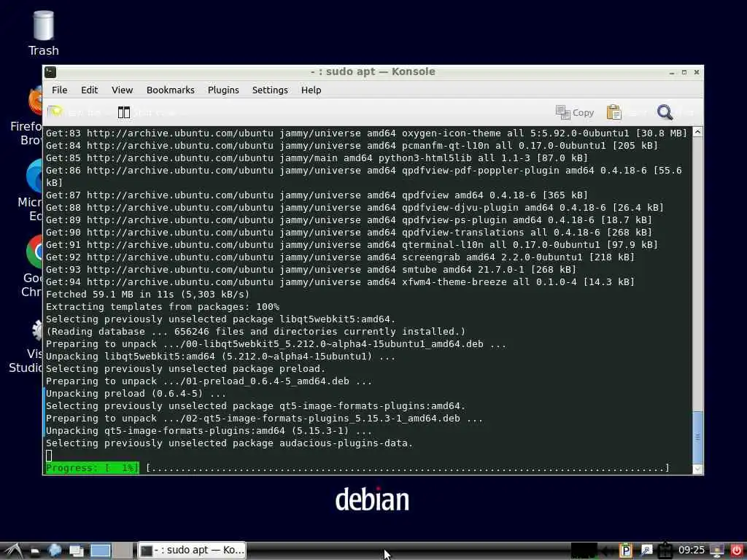The height and width of the screenshot is (560, 747).
Task: Click the Get:83 oxygen-icon-theme line
Action: click(366, 133)
